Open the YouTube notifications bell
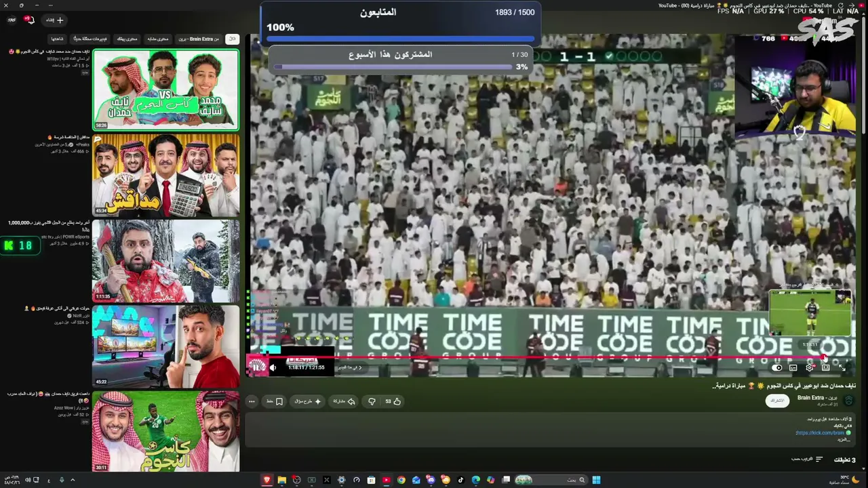 point(29,20)
